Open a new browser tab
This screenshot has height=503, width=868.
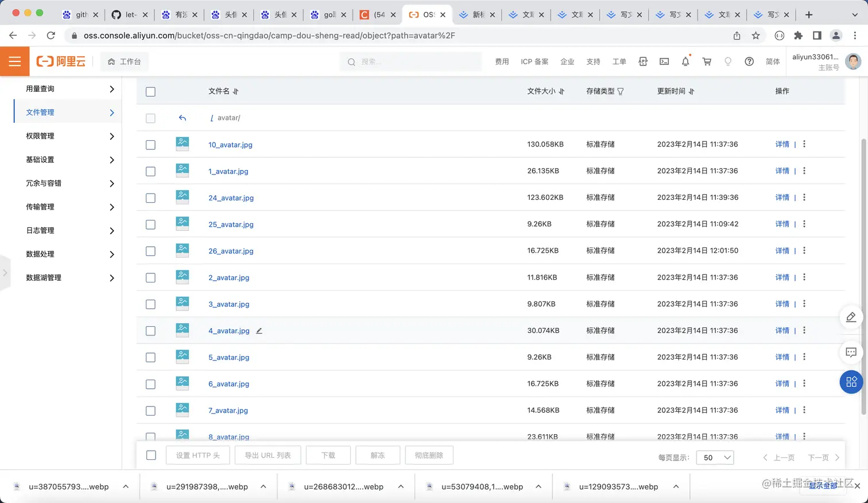[809, 14]
